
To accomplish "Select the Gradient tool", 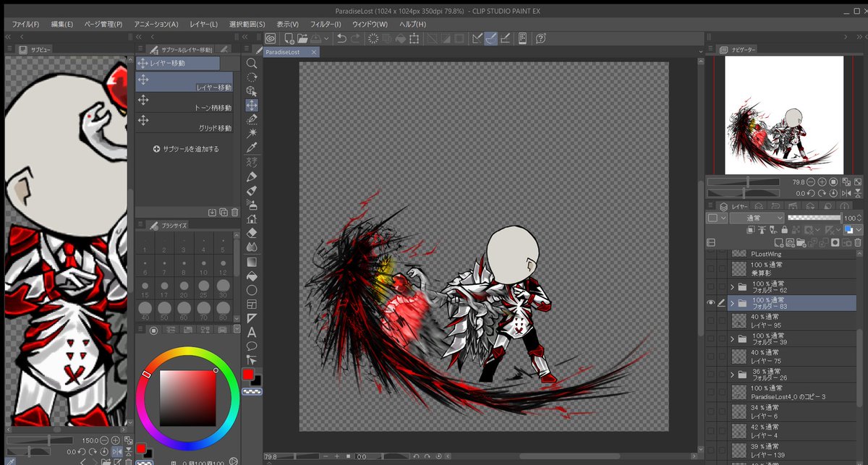I will [x=252, y=261].
